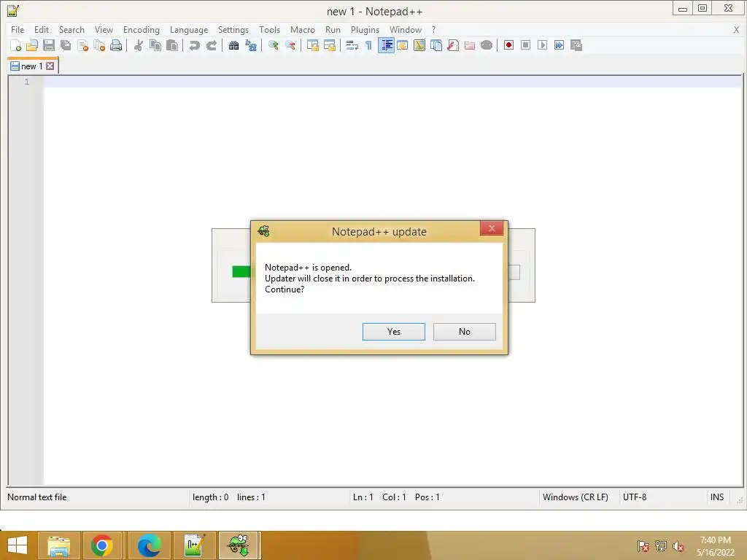Click the green download progress bar

tap(241, 271)
